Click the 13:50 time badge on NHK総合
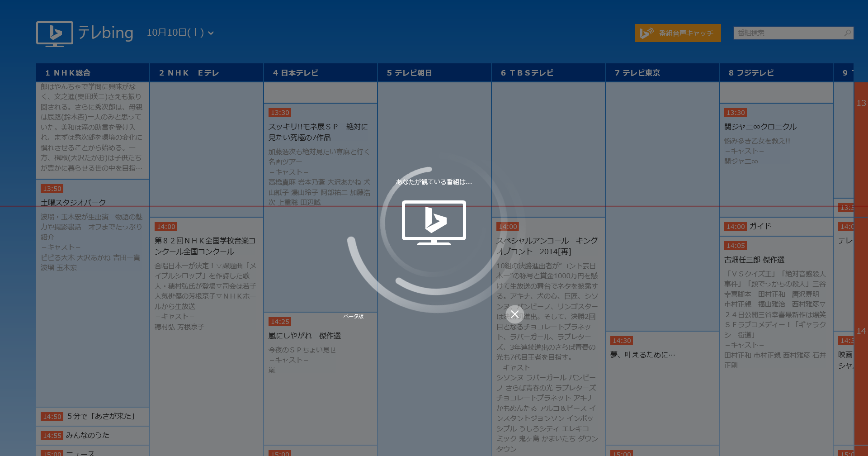 [x=52, y=189]
